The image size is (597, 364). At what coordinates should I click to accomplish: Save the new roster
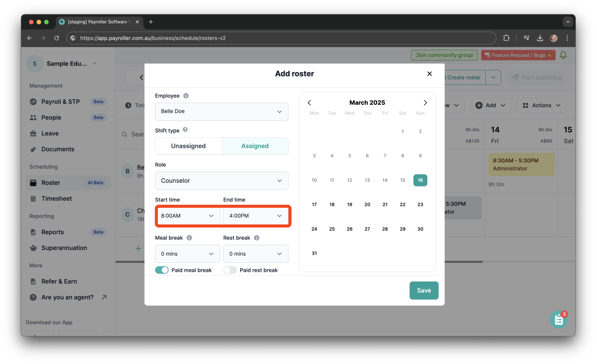tap(424, 290)
